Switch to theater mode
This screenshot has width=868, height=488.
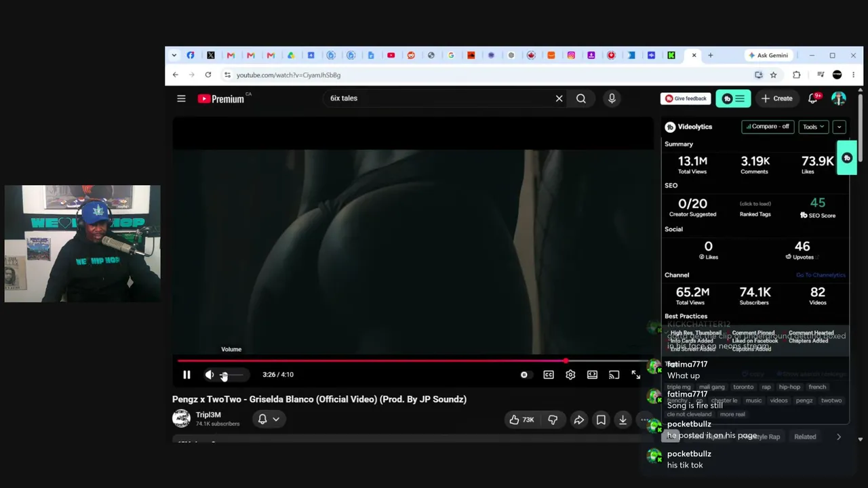pos(592,375)
